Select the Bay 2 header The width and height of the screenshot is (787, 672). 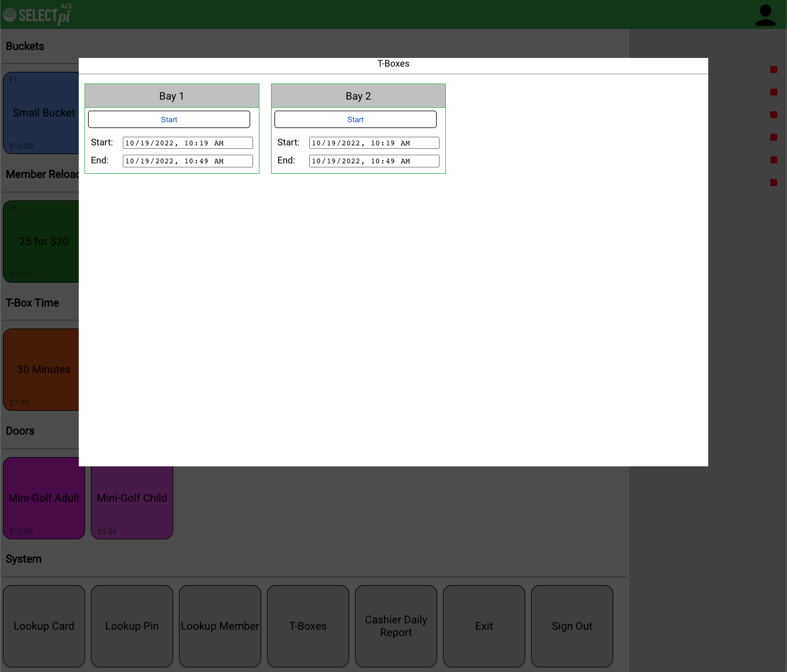click(x=358, y=96)
